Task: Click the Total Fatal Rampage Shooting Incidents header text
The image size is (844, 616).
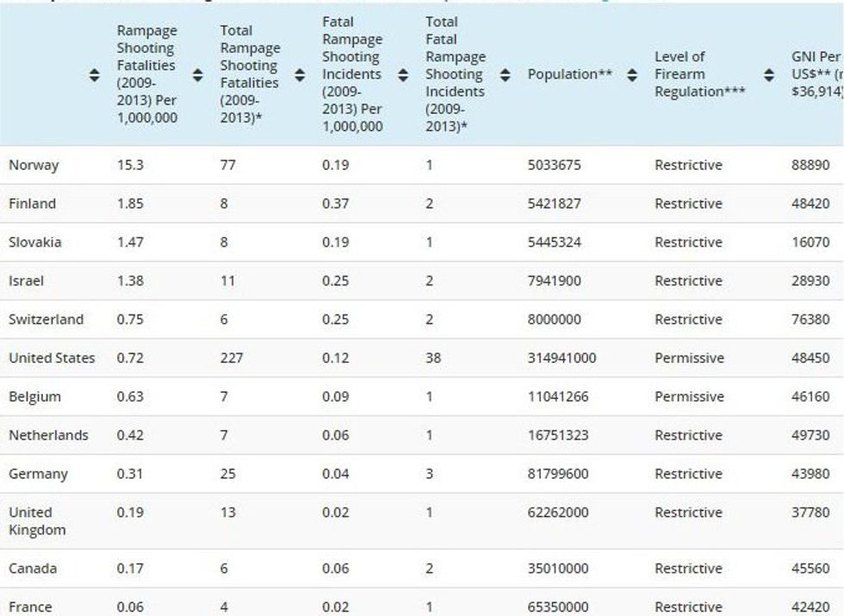Action: [x=455, y=74]
